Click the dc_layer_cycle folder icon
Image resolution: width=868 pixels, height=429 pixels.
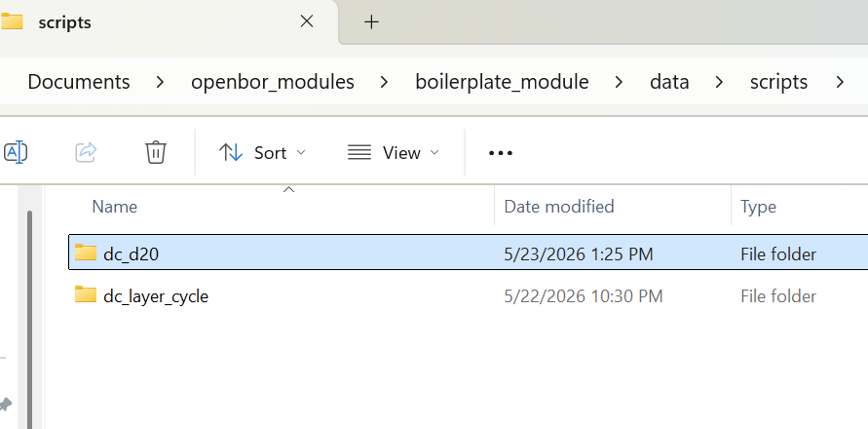(86, 294)
